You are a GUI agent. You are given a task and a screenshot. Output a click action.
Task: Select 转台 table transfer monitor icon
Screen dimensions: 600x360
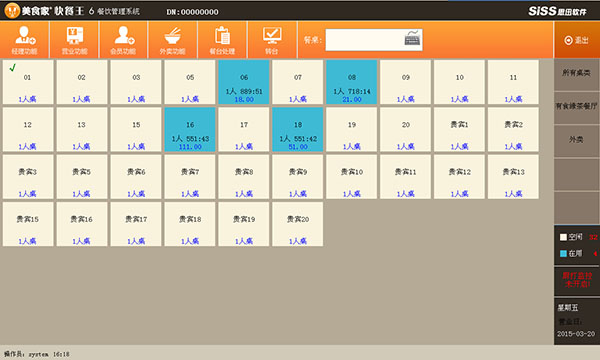point(272,40)
